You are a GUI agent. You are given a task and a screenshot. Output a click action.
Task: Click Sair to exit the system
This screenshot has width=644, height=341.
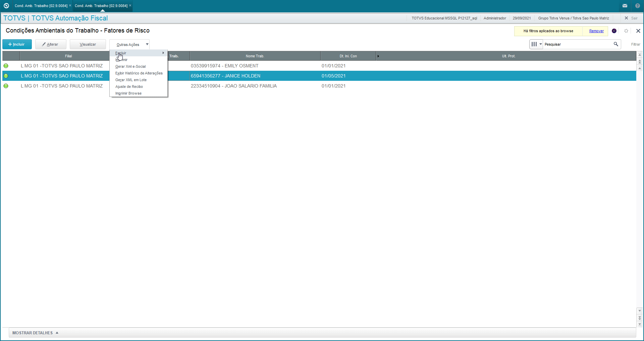[632, 18]
